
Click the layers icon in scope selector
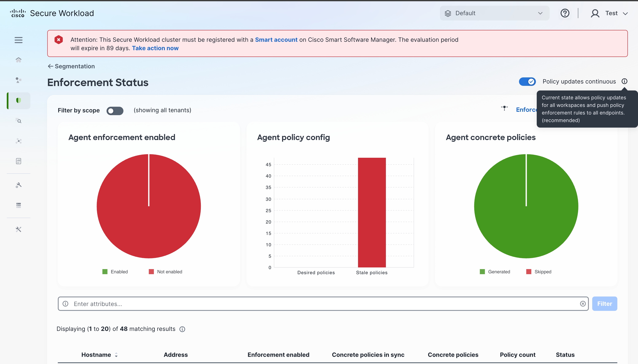point(448,13)
